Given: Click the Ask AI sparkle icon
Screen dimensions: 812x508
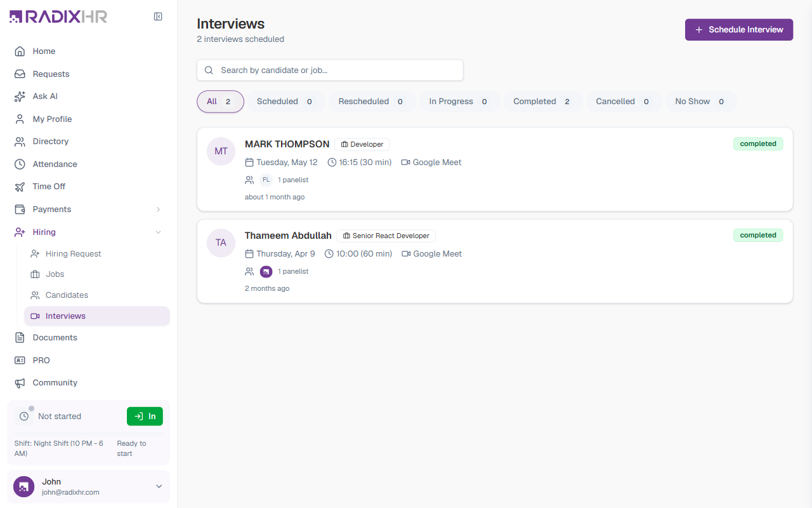Looking at the screenshot, I should (20, 97).
